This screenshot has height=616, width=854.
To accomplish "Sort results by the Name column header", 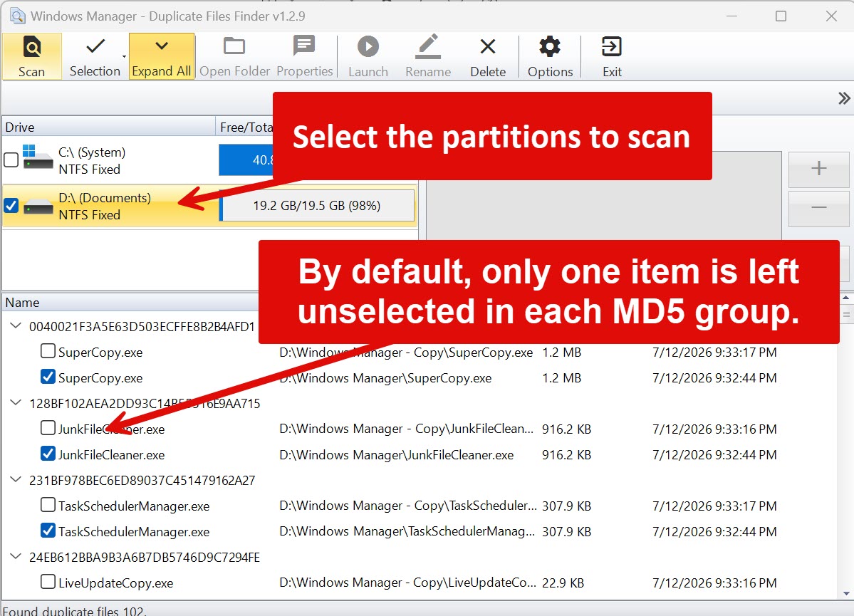I will [130, 302].
